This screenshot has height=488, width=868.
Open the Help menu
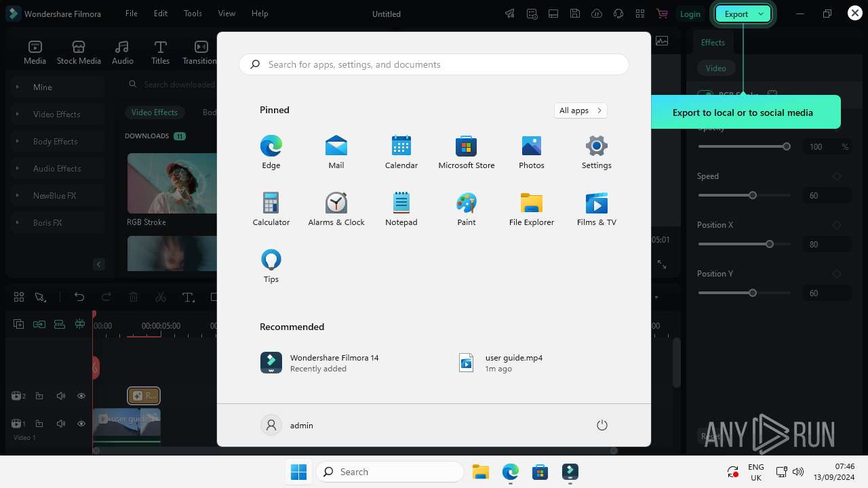click(x=260, y=14)
